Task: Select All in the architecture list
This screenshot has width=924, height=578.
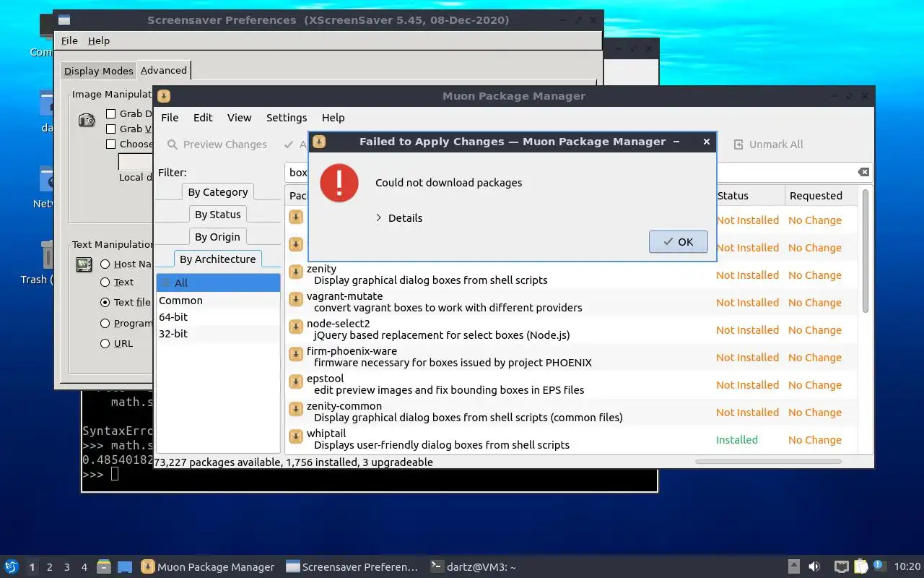Action: (218, 283)
